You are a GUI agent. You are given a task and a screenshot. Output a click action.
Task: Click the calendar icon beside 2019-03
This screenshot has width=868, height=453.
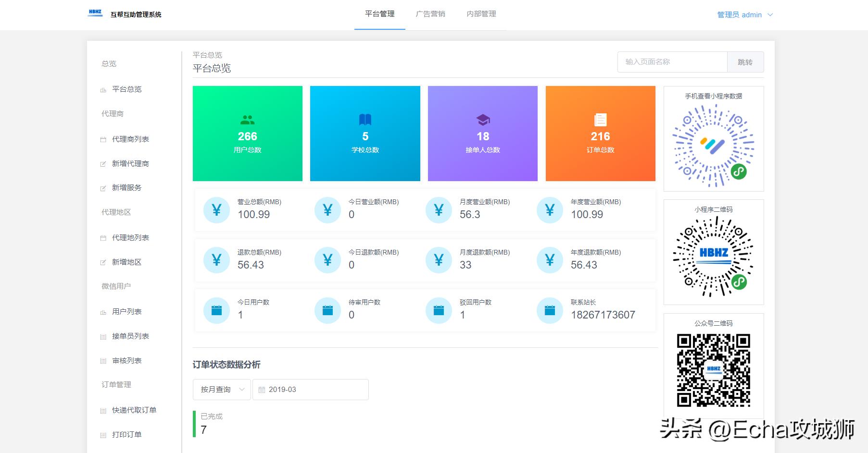(262, 389)
